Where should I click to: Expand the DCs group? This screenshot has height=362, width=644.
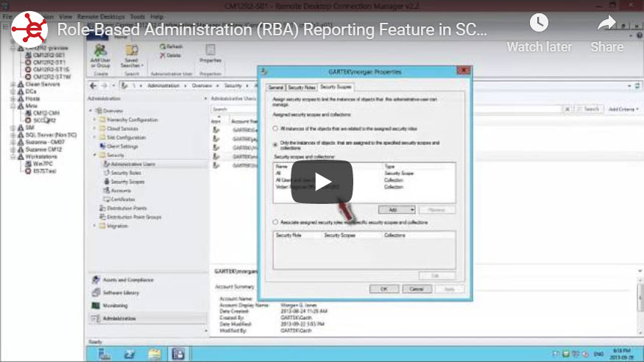pyautogui.click(x=13, y=91)
